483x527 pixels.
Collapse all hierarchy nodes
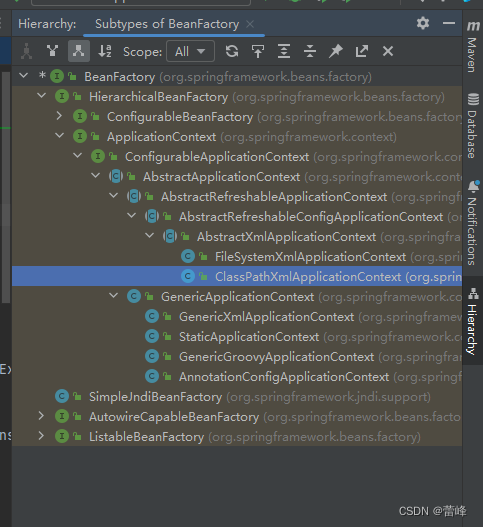pyautogui.click(x=310, y=51)
